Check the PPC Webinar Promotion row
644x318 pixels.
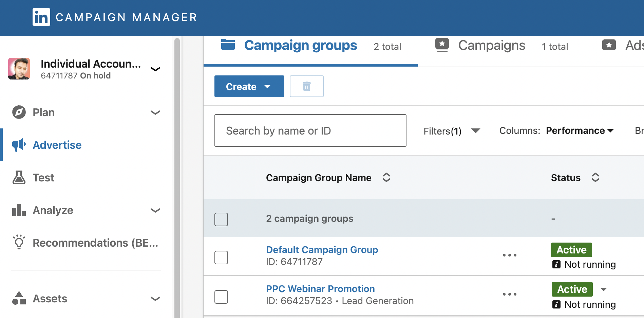(221, 297)
